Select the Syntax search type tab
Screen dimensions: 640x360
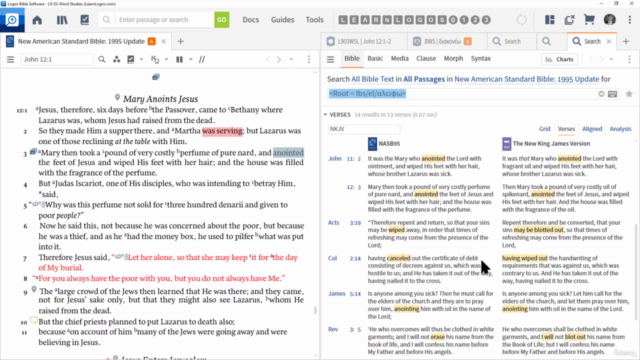481,58
